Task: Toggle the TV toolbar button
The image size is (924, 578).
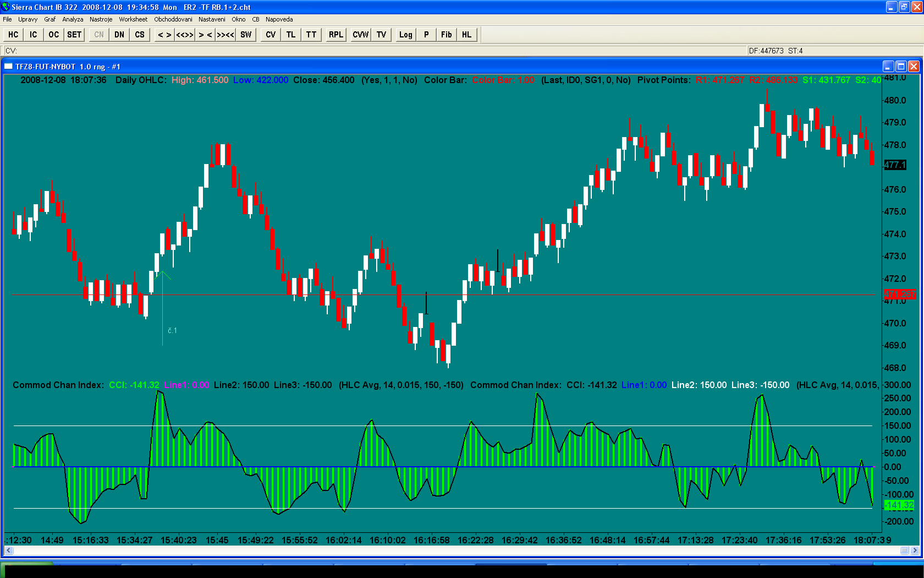Action: [381, 35]
